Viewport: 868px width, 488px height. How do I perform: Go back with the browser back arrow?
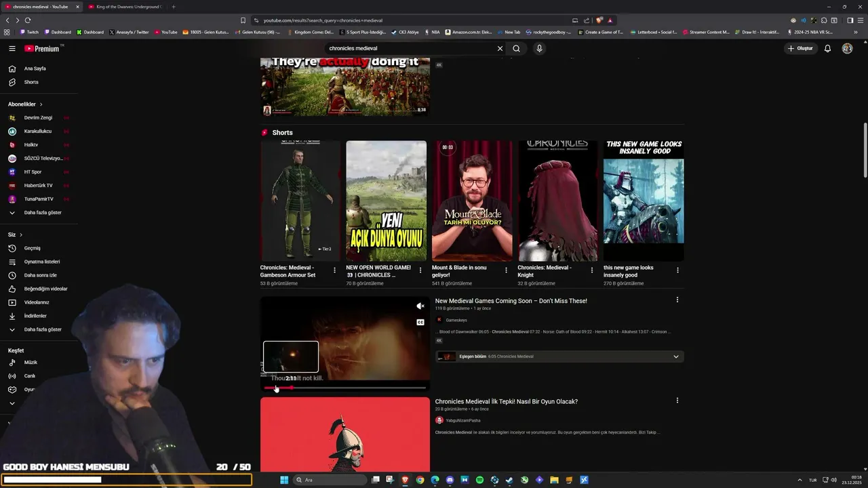[x=7, y=20]
